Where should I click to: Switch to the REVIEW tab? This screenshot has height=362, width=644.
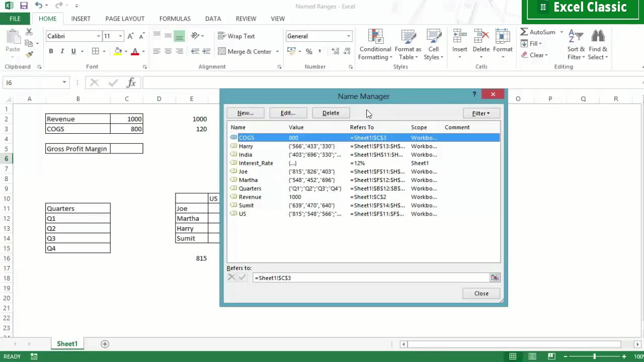[x=246, y=19]
